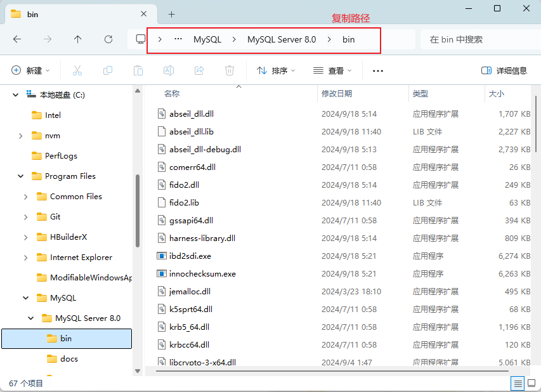Click the Delete icon in the toolbar
Image resolution: width=541 pixels, height=392 pixels.
tap(229, 70)
